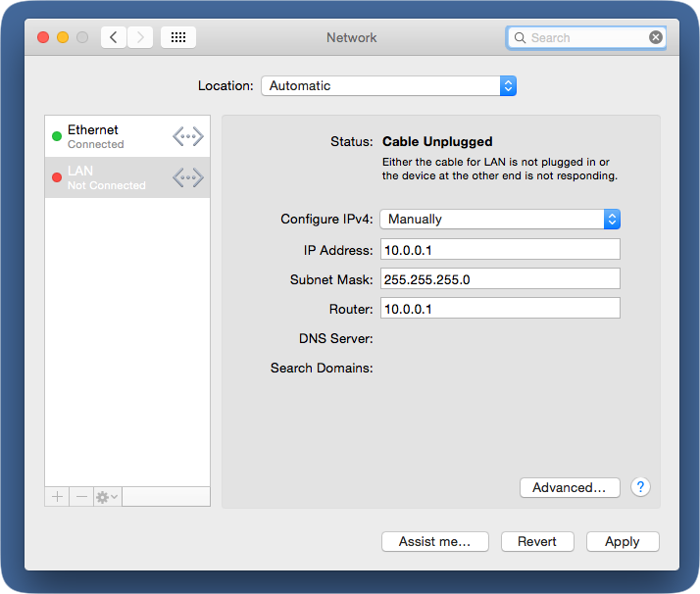
Task: Focus the Search input field
Action: coord(586,38)
